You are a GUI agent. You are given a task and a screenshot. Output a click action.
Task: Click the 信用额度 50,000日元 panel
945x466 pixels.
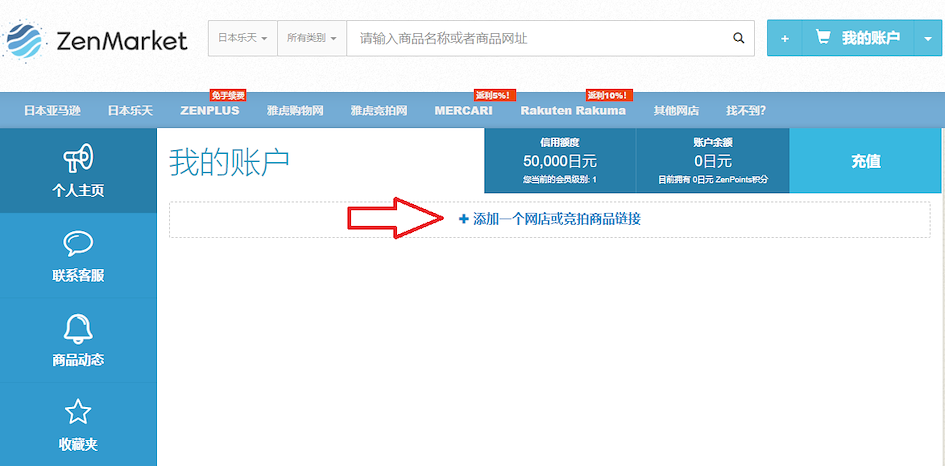pyautogui.click(x=560, y=160)
